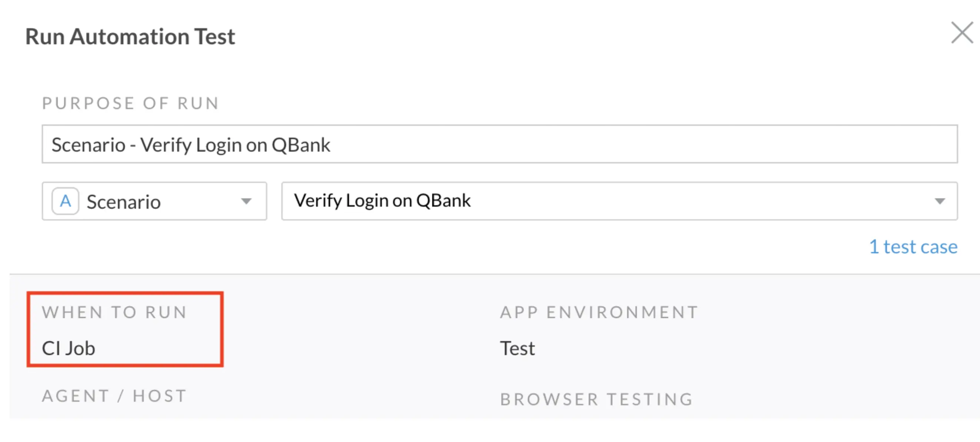This screenshot has height=442, width=980.
Task: Click the word "QBank" in purpose field
Action: click(x=301, y=145)
